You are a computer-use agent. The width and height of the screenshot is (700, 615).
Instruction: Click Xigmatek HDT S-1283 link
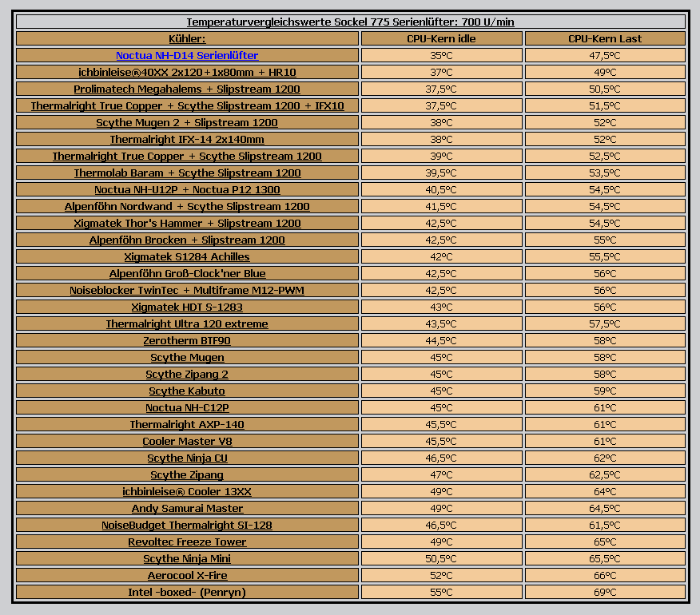tap(187, 307)
